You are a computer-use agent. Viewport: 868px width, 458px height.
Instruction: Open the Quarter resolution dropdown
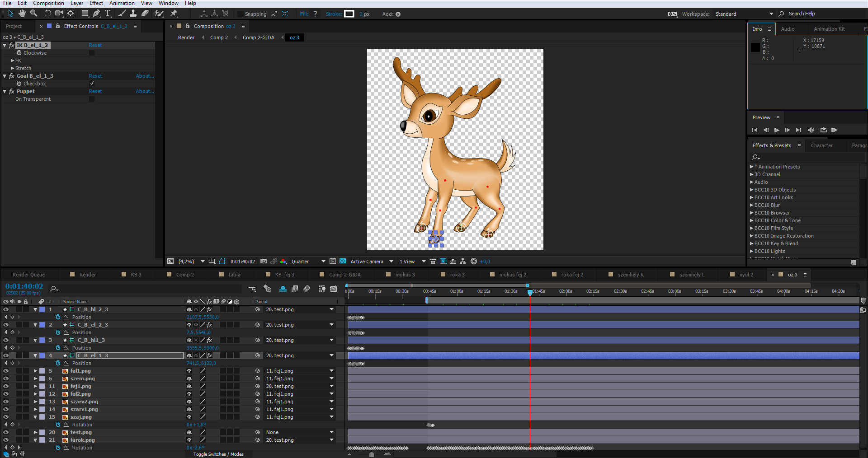[308, 262]
